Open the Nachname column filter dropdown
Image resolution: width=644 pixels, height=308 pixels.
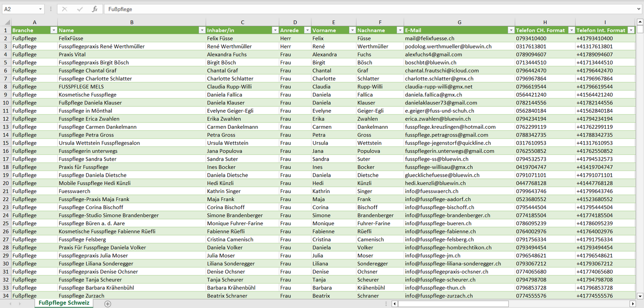(399, 30)
